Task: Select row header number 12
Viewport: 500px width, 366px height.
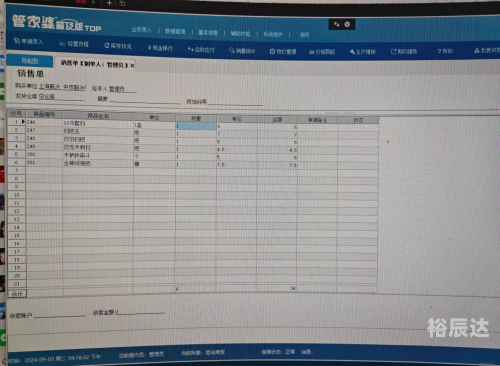Action: pos(17,211)
